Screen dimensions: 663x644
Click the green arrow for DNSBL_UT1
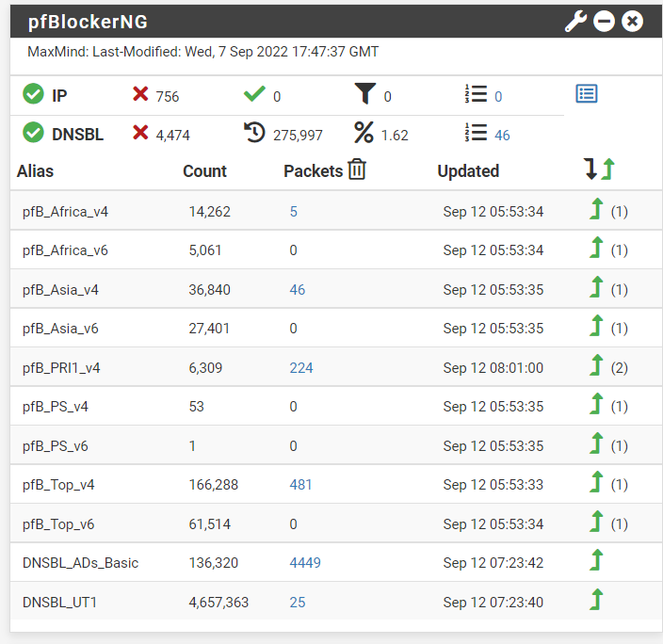coord(596,599)
